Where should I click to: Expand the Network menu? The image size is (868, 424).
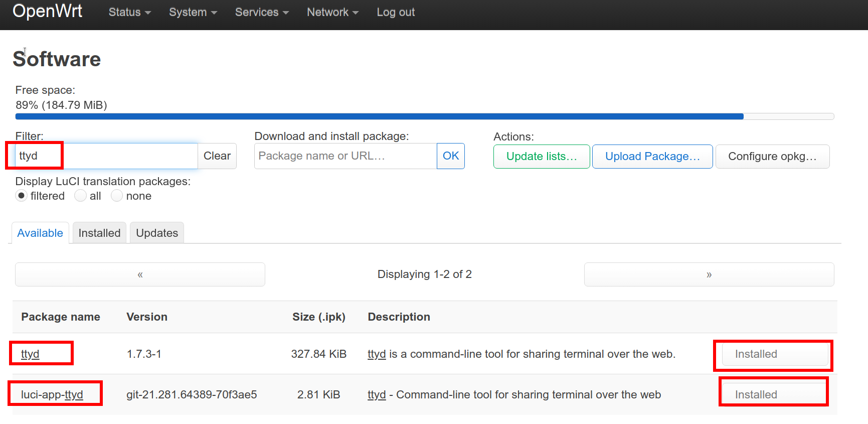click(332, 13)
